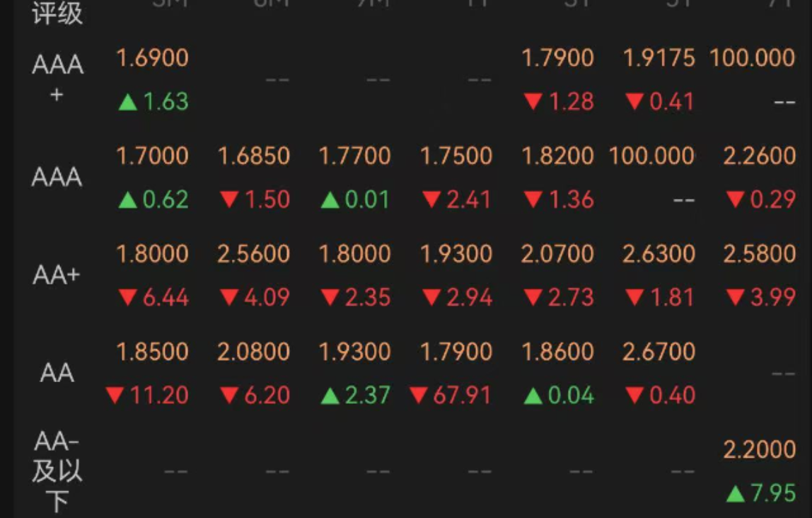
Task: Select the AA-及以下 rating row label
Action: [x=57, y=471]
